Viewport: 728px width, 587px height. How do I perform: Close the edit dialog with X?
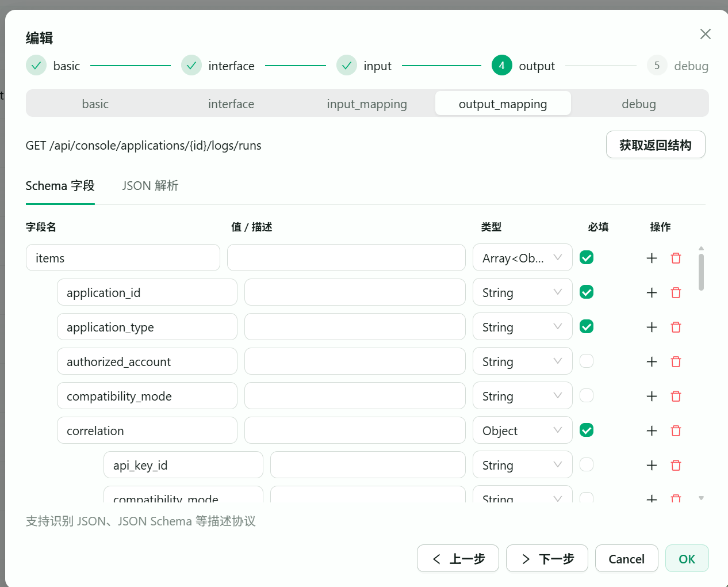[706, 34]
